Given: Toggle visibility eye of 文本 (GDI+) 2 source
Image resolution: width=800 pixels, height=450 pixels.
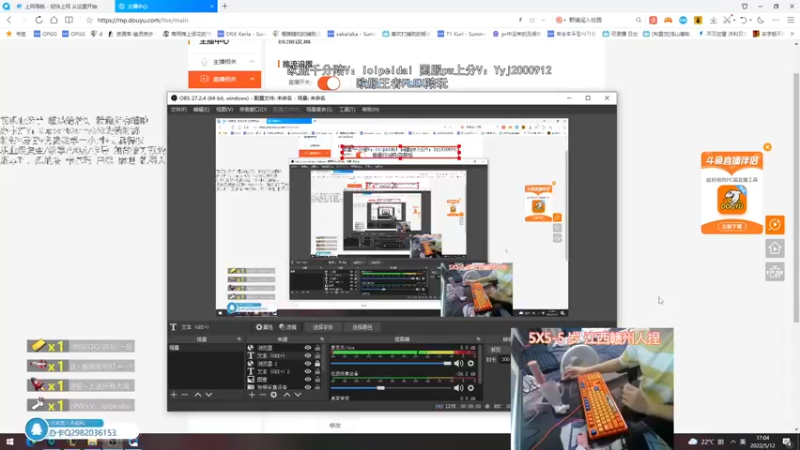Looking at the screenshot, I should coord(308,371).
